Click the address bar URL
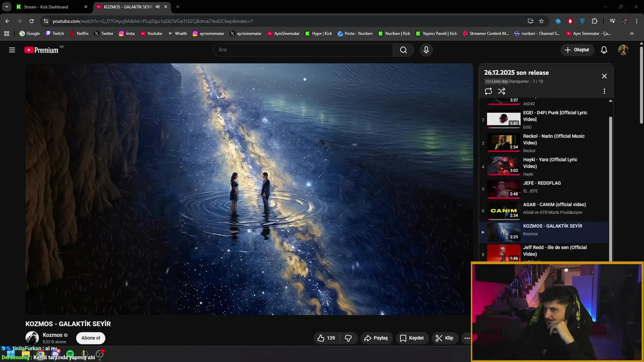 click(x=152, y=21)
